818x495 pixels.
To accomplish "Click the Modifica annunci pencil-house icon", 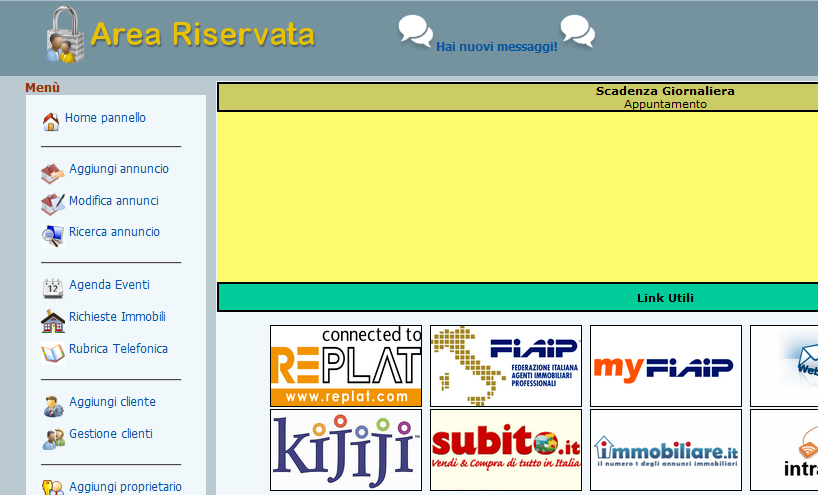I will (x=52, y=204).
